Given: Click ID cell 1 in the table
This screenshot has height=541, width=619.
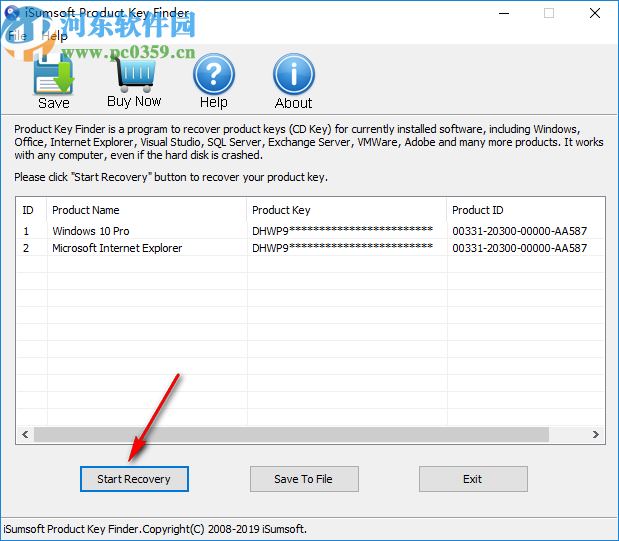Looking at the screenshot, I should pos(26,231).
